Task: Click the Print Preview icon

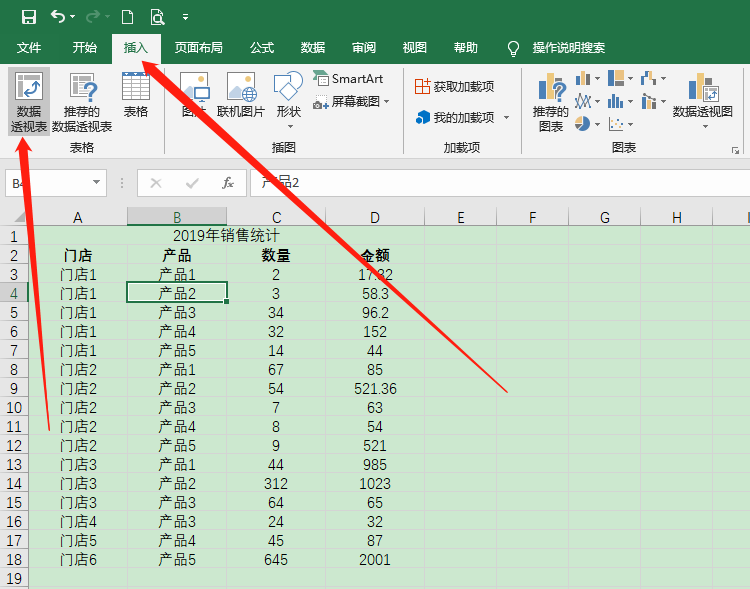Action: point(157,17)
